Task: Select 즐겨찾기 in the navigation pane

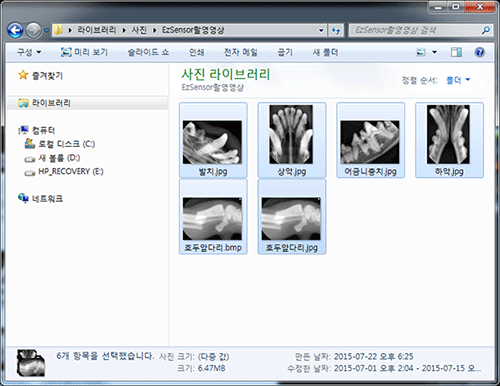Action: pyautogui.click(x=47, y=76)
